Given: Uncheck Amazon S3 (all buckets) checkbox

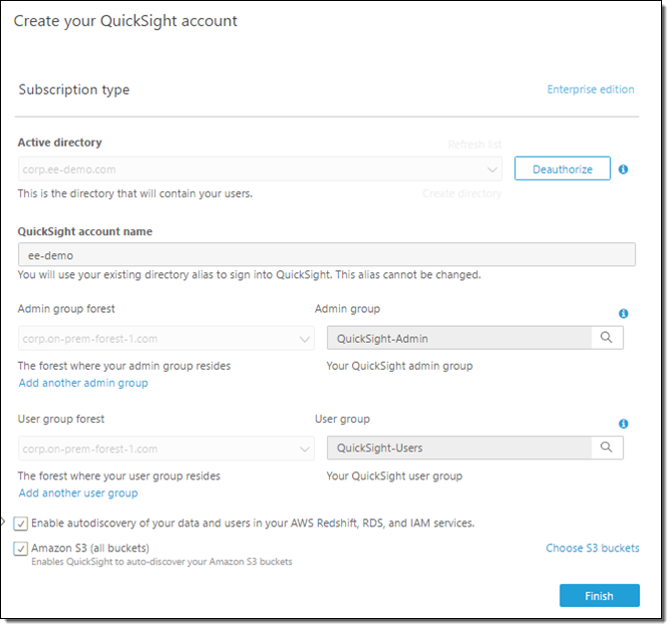Looking at the screenshot, I should point(22,548).
